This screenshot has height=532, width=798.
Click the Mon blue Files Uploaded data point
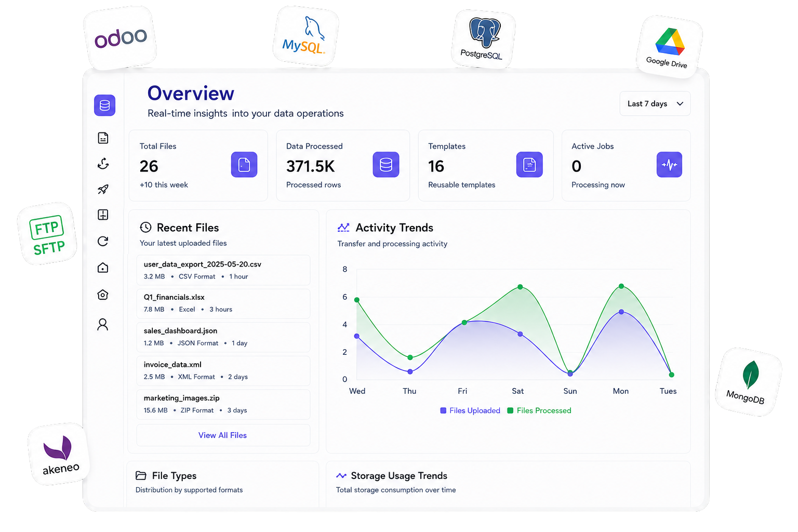(x=621, y=312)
